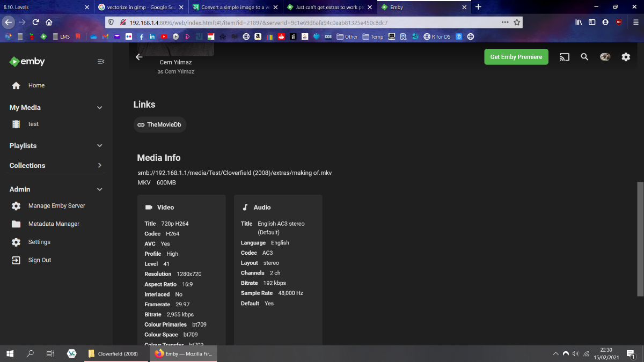Open page actions three-dot menu
This screenshot has height=362, width=644.
coord(505,23)
